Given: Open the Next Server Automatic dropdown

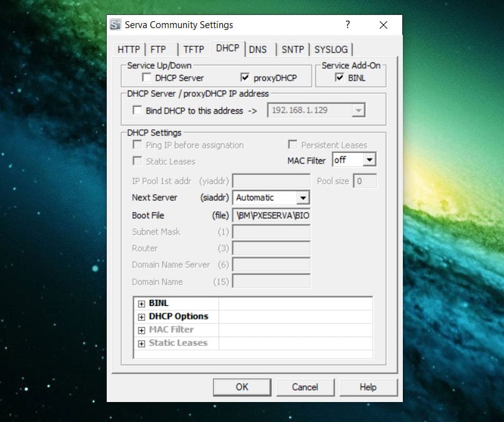Looking at the screenshot, I should pos(302,198).
